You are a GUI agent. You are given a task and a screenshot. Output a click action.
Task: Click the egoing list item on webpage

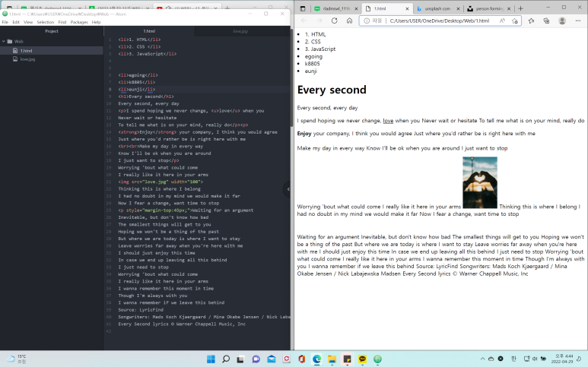click(313, 56)
